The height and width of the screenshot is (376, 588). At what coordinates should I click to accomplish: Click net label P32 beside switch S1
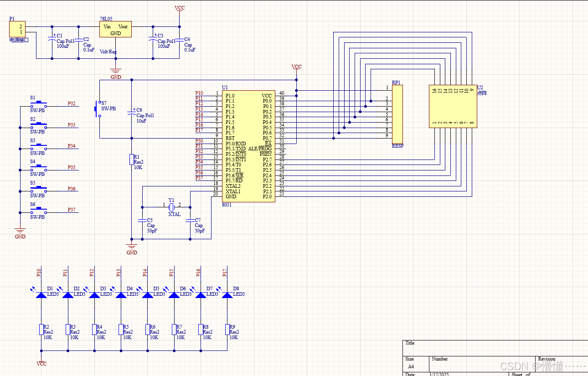72,104
